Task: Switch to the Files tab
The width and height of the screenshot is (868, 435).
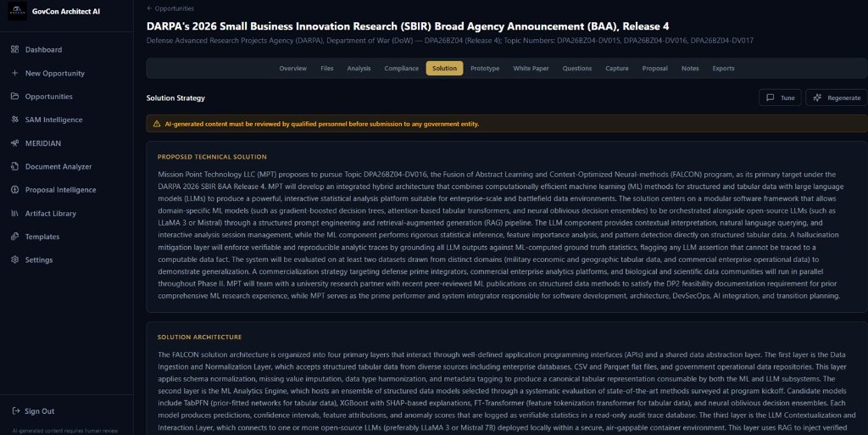Action: click(326, 68)
